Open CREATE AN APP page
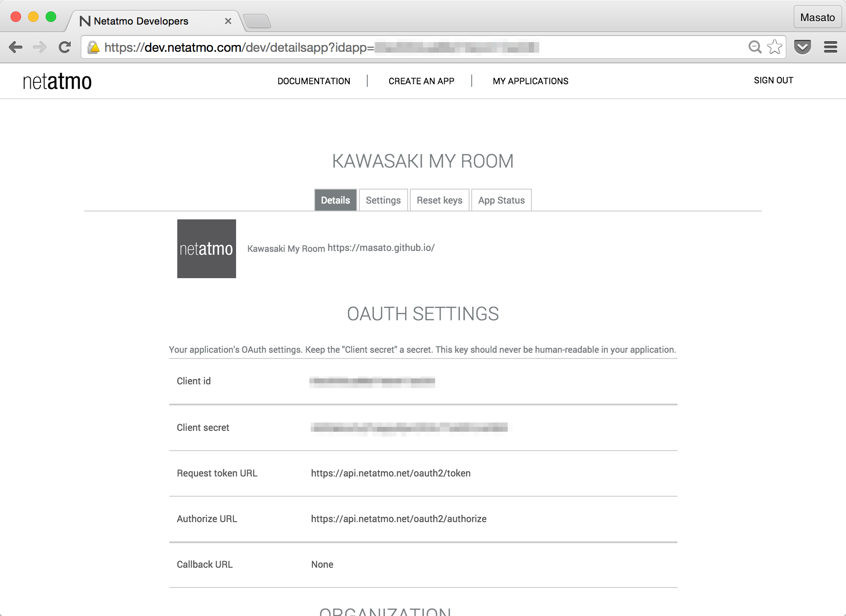 pyautogui.click(x=421, y=81)
